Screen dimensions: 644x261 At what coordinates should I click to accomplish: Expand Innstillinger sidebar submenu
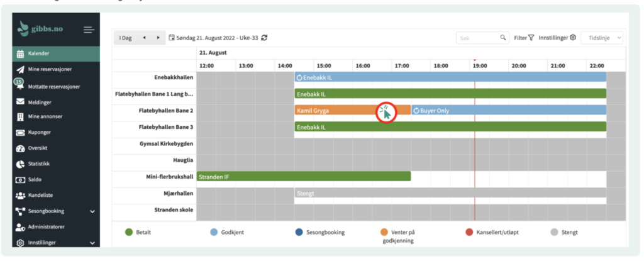92,243
